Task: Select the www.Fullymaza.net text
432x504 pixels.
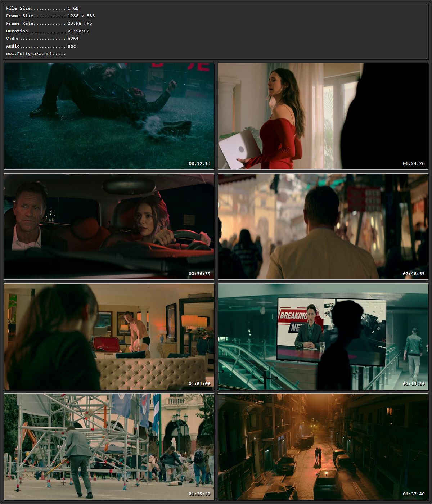Action: click(36, 54)
